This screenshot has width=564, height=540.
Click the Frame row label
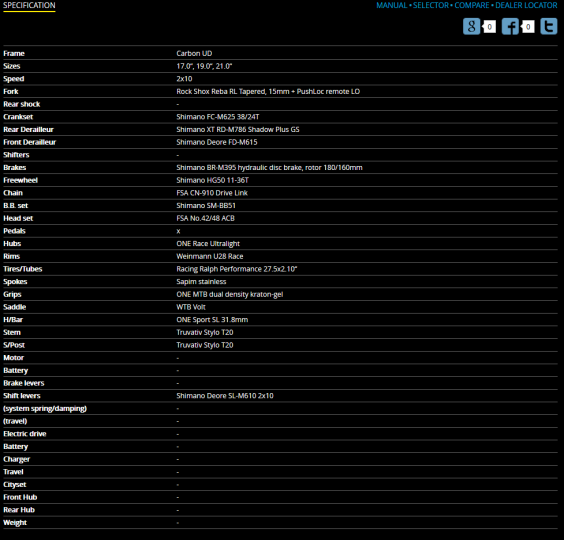click(14, 53)
